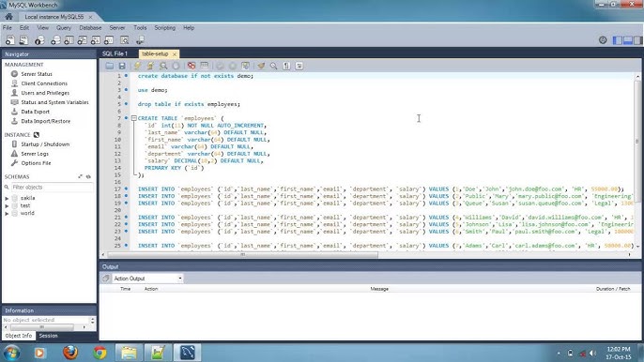Toggle invisible characters pilcrow icon
This screenshot has width=644, height=362.
(286, 66)
